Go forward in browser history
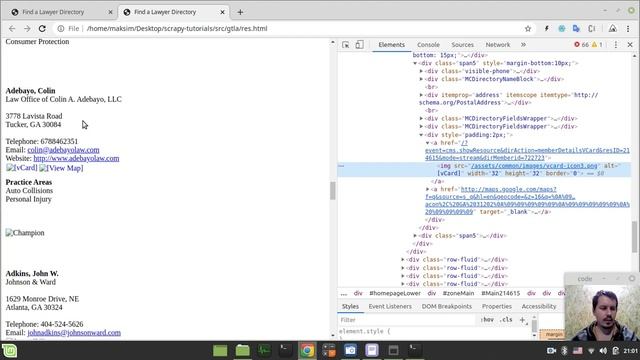 coord(27,29)
